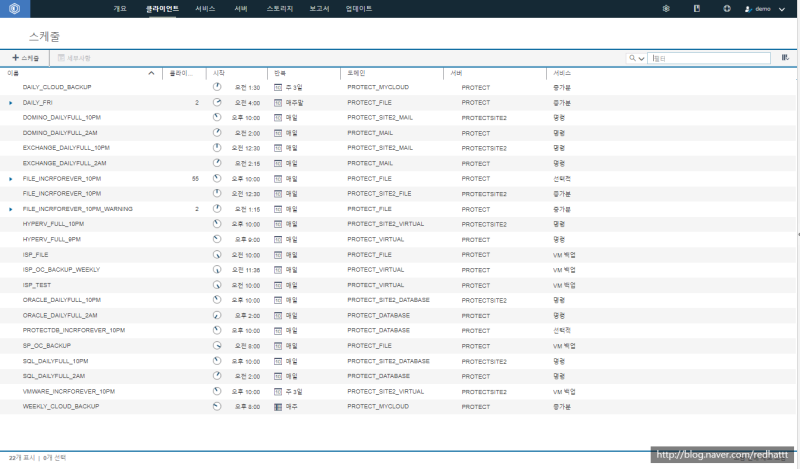Click the calendar icon for ORACLE_DAILYFULL_10PM
The image size is (800, 469).
(x=278, y=301)
